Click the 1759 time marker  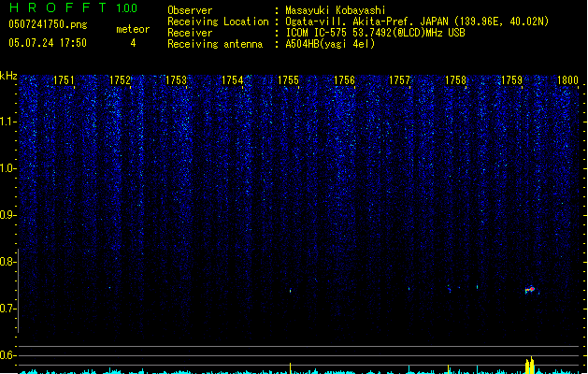click(511, 80)
